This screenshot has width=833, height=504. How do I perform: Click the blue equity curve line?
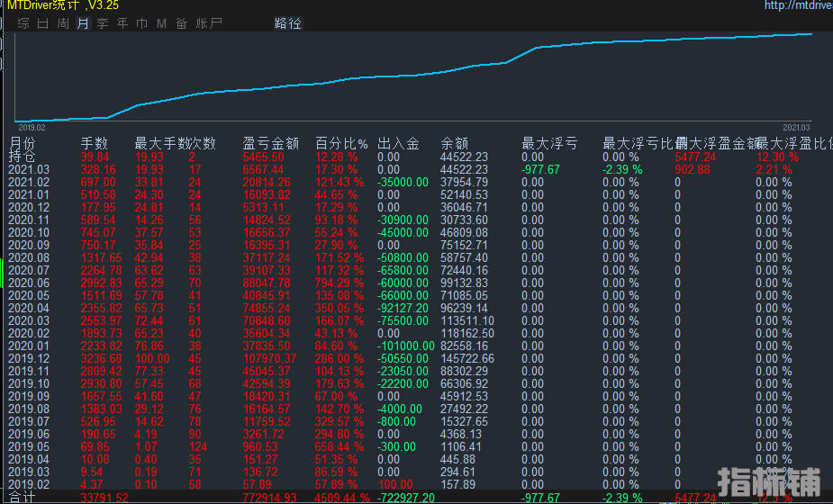[414, 76]
